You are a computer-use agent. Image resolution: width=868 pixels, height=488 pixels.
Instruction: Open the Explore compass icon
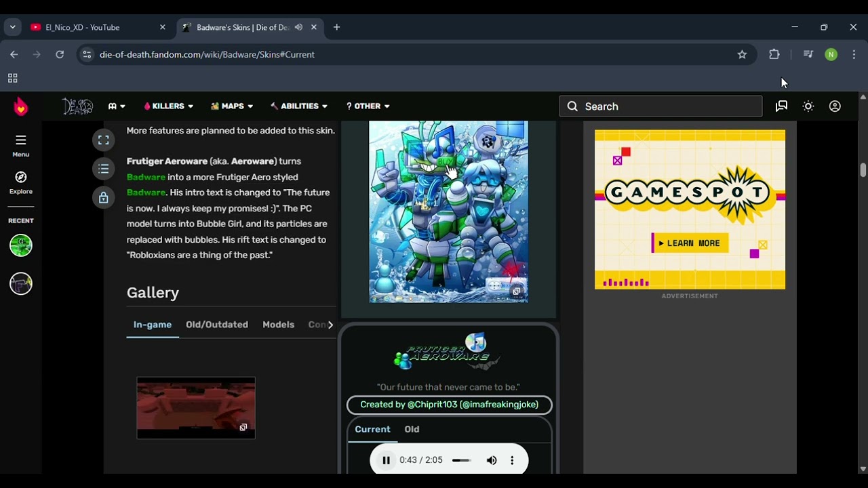[21, 177]
